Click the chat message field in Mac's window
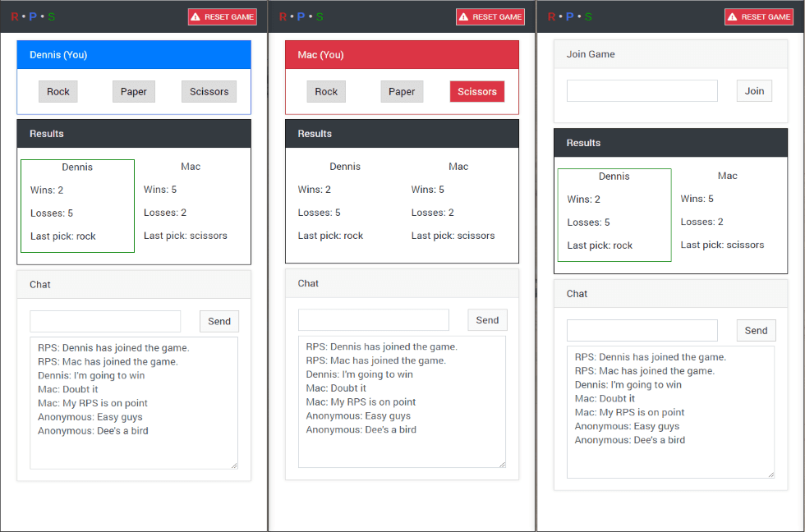 click(x=374, y=320)
